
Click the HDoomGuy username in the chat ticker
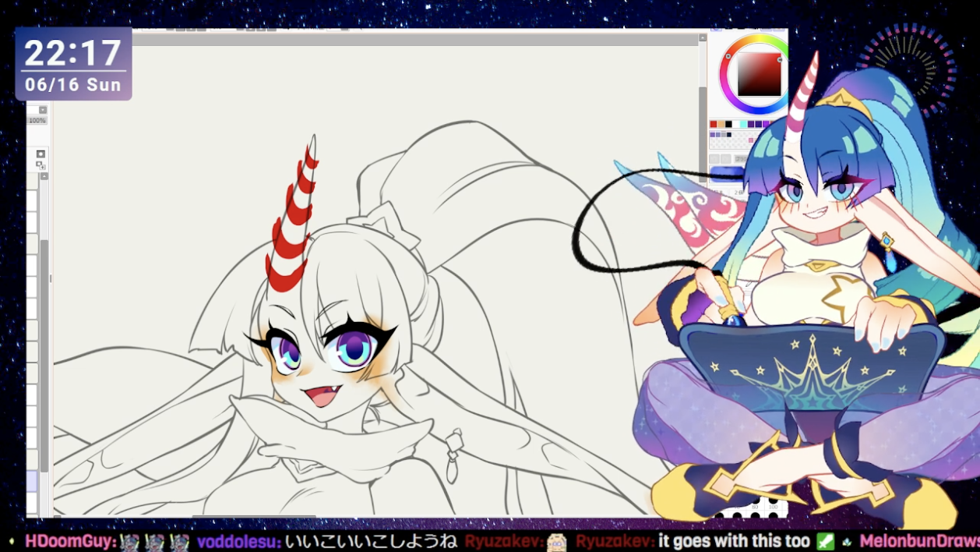click(x=70, y=541)
